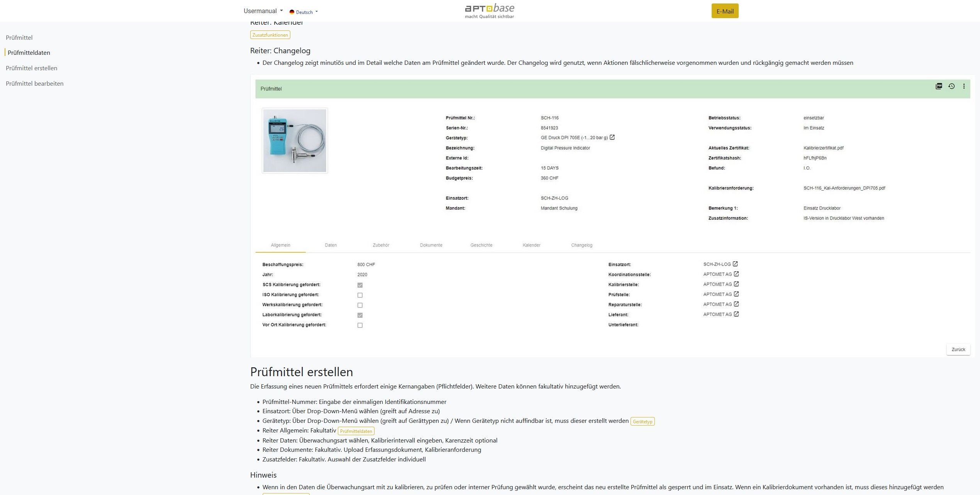Enable Vor Ort Kalibrierung gefordert checkbox
Viewport: 980px width, 495px height.
(360, 325)
